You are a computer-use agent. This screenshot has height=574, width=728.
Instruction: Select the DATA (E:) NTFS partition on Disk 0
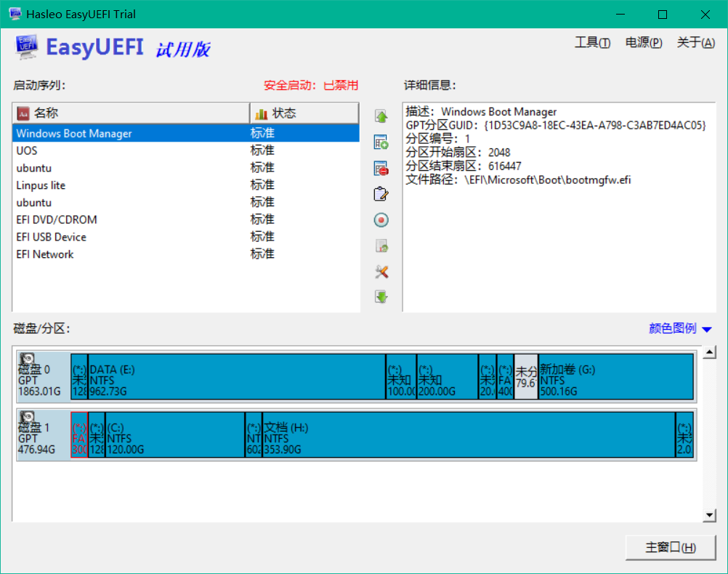coord(237,376)
